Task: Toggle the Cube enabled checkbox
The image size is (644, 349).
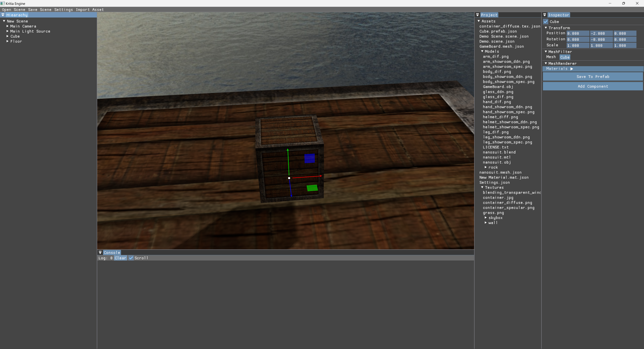Action: click(545, 22)
